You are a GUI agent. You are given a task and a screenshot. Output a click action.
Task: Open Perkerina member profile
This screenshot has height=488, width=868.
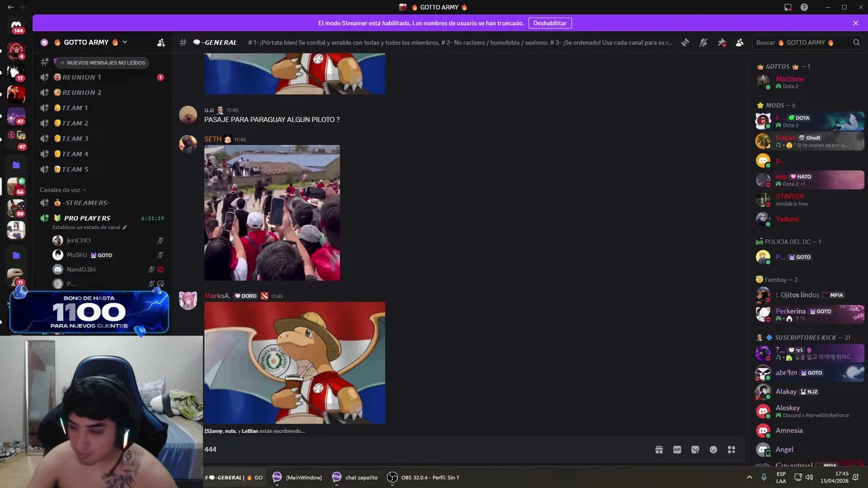click(810, 314)
